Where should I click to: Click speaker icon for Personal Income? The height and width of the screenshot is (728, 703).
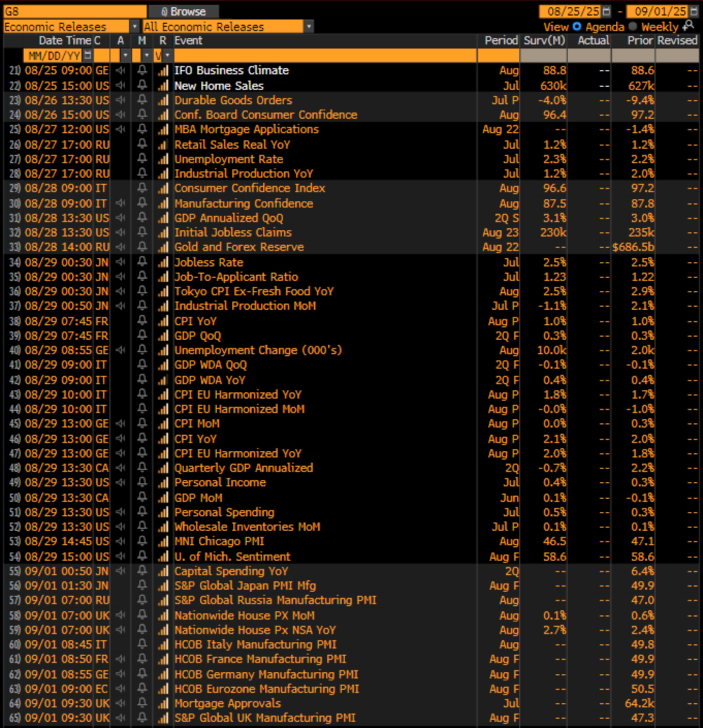click(x=121, y=482)
